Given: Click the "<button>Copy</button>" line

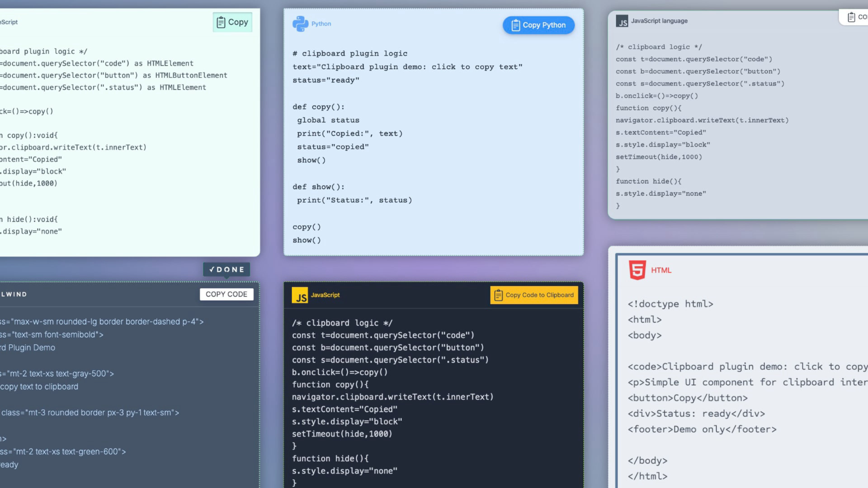Looking at the screenshot, I should [688, 398].
